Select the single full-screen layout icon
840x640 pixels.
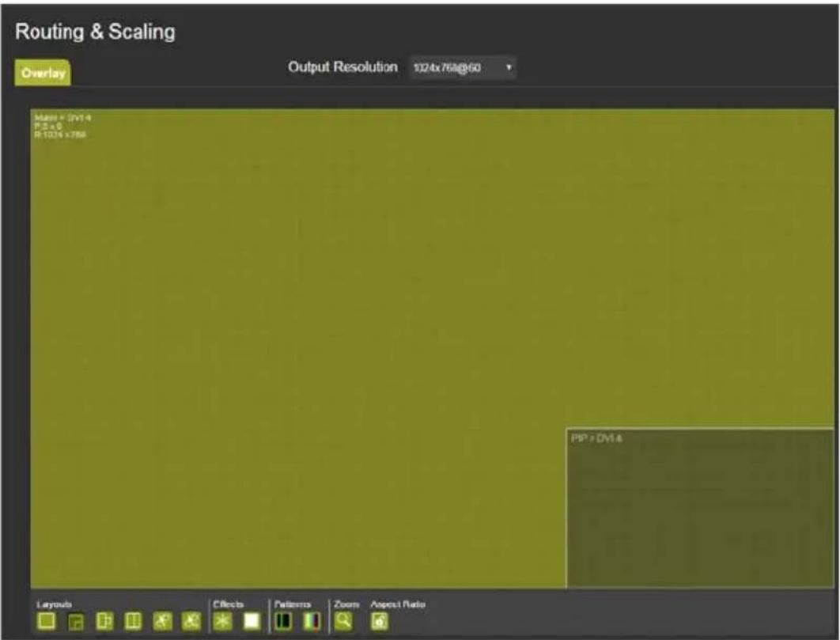[x=47, y=621]
